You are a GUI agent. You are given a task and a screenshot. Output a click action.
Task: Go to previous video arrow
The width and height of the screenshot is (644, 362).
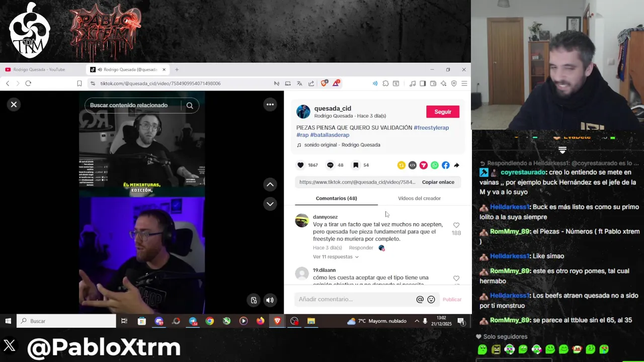point(270,185)
